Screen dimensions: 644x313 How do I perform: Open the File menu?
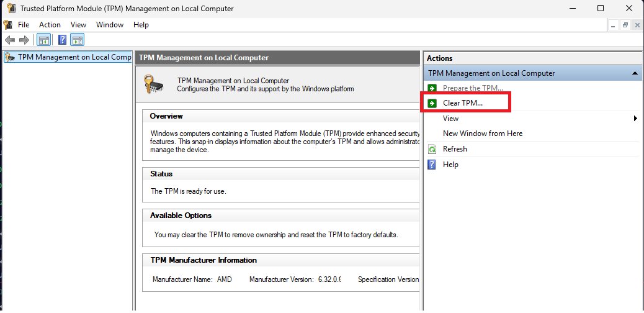pyautogui.click(x=24, y=25)
